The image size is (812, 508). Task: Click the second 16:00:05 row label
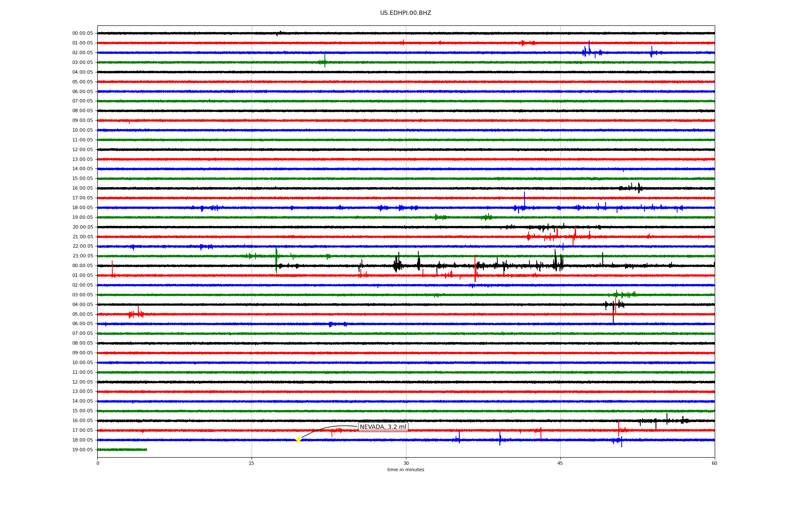coord(82,421)
